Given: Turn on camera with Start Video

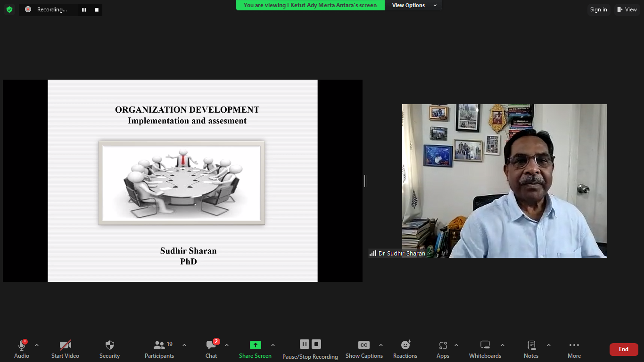Looking at the screenshot, I should click(65, 349).
